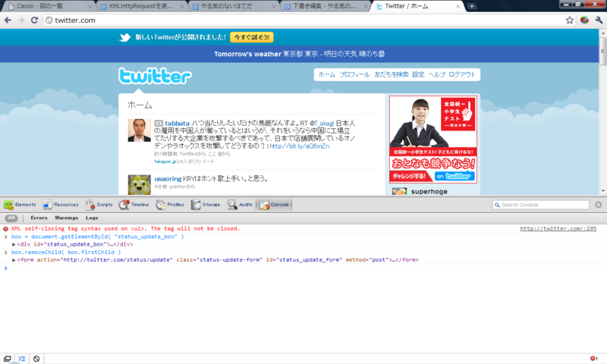Open プロフィール in Twitter navigation

(354, 74)
